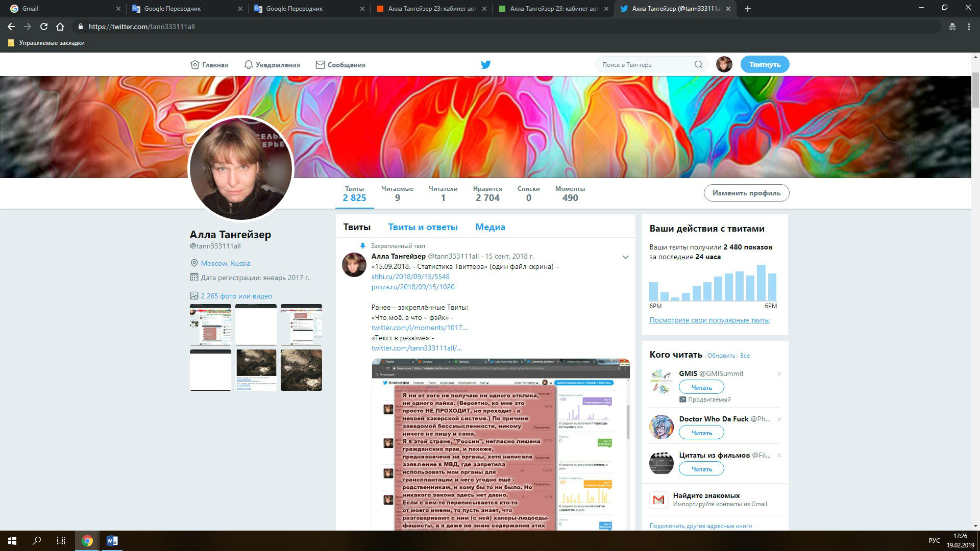Open GMIS account avatar

(x=661, y=382)
